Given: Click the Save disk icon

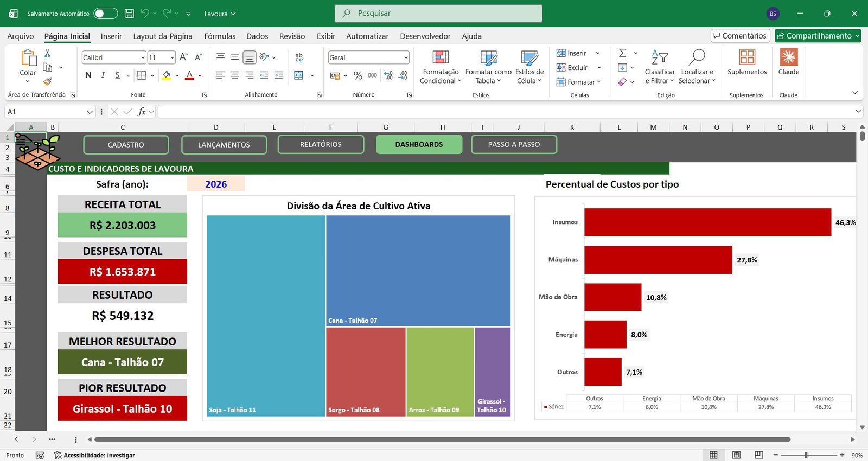Looking at the screenshot, I should 129,14.
